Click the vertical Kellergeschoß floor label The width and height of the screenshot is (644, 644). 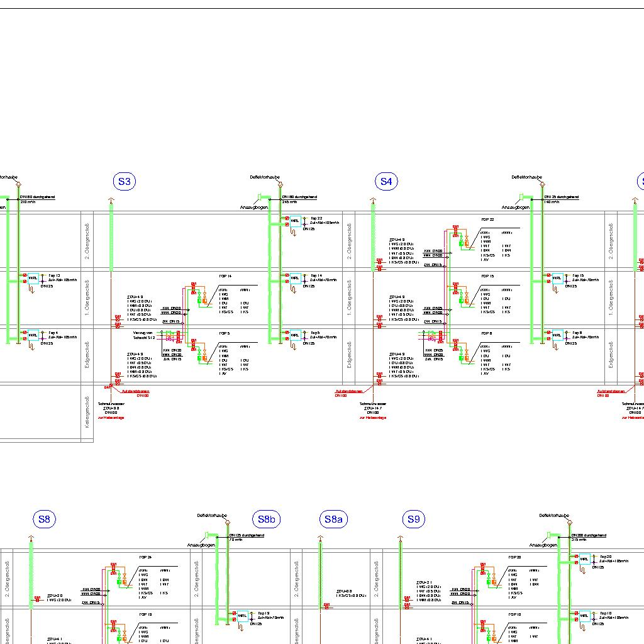(x=87, y=413)
